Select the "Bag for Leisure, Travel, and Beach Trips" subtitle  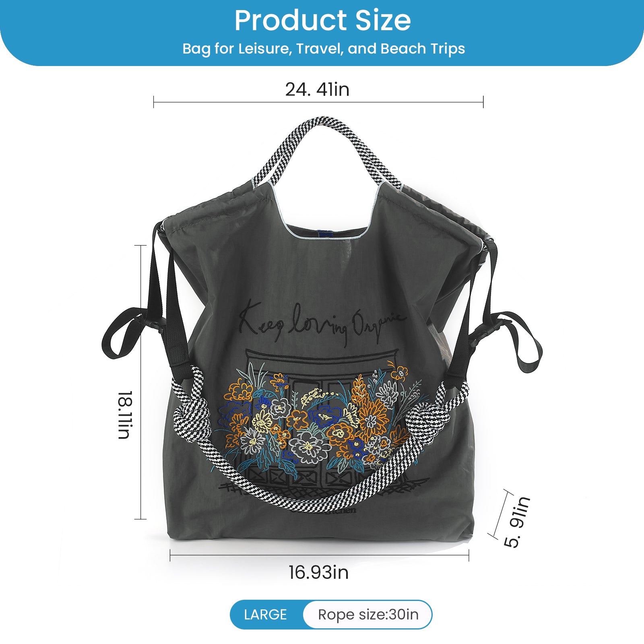[324, 49]
